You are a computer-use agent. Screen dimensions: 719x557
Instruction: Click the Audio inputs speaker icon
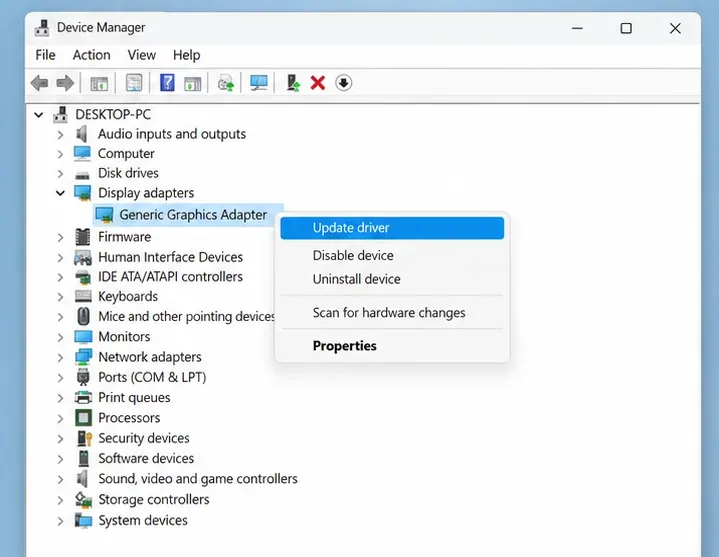tap(82, 134)
